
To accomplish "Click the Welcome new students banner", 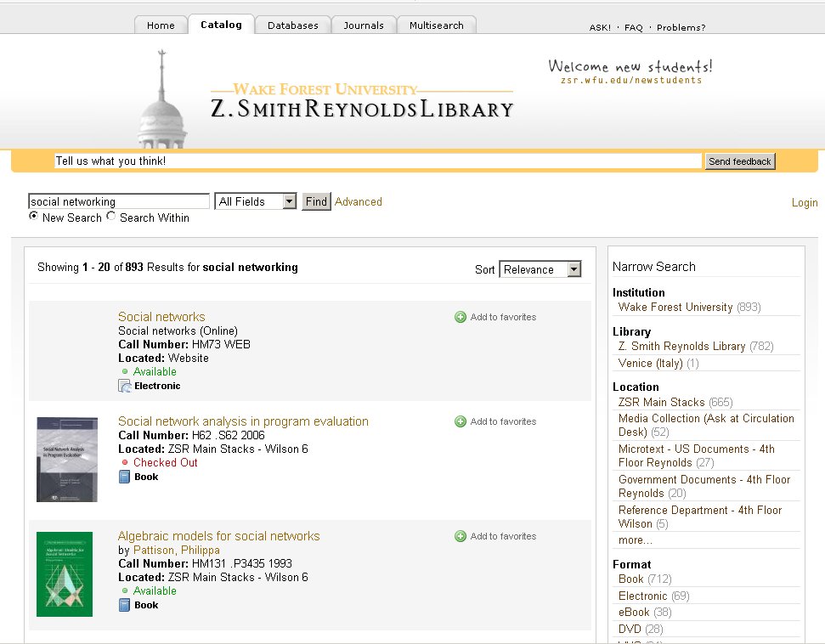I will click(630, 71).
